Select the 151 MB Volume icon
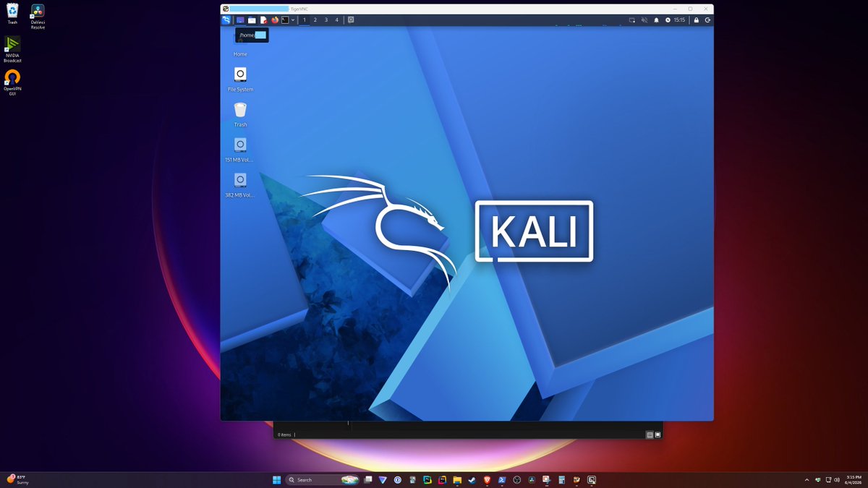 pyautogui.click(x=240, y=150)
